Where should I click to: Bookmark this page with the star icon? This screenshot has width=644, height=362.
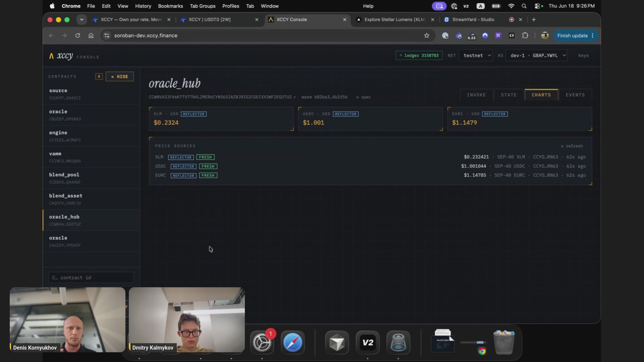click(427, 36)
